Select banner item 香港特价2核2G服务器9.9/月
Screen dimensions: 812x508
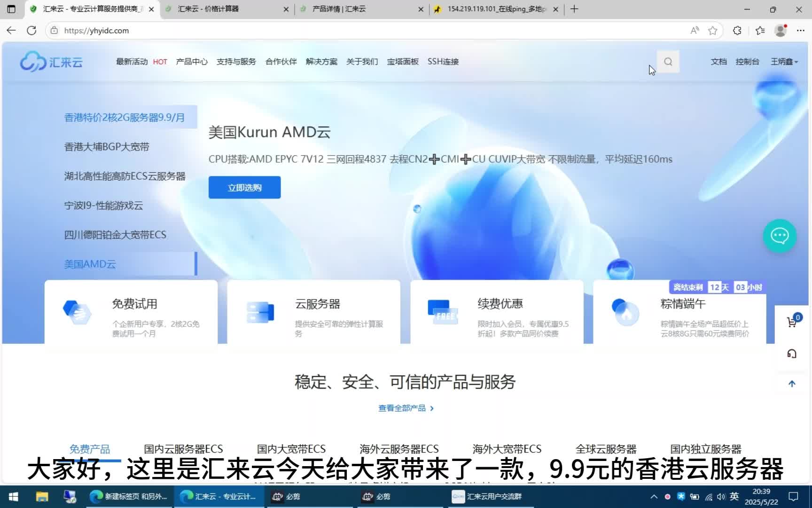tap(125, 118)
